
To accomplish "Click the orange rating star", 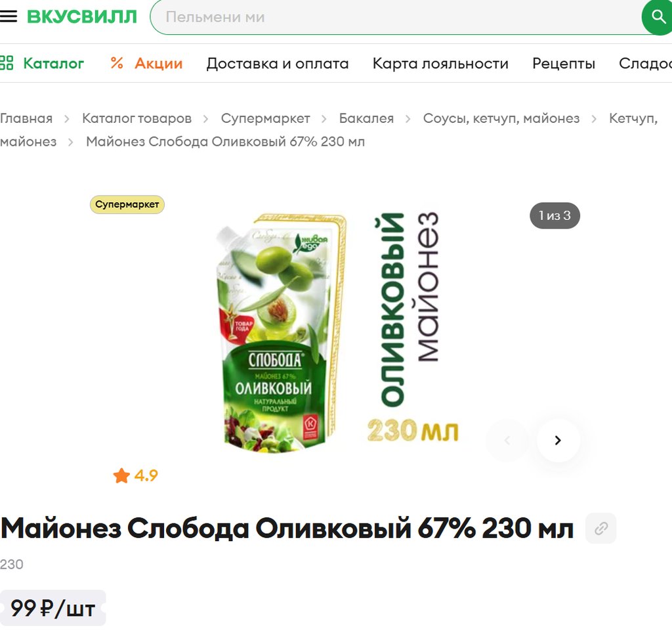I will [x=121, y=475].
